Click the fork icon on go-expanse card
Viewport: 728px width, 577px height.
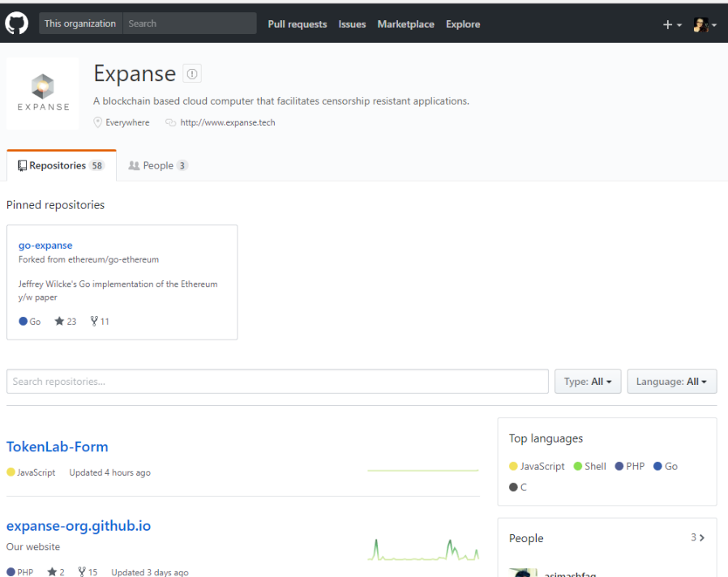click(x=94, y=321)
